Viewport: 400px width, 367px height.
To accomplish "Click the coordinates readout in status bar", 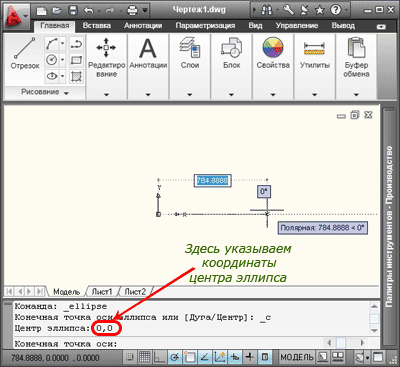I will coord(55,358).
